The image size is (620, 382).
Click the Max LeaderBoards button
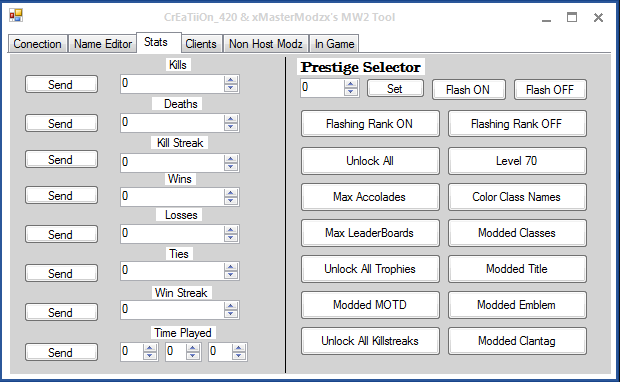[370, 233]
